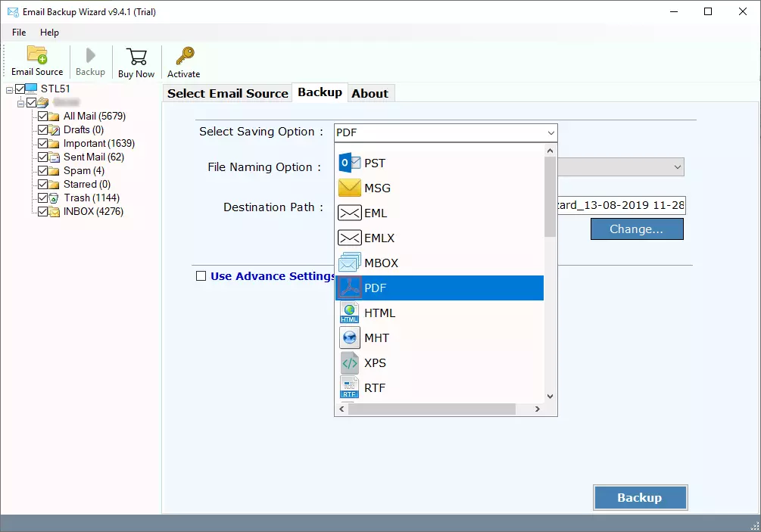Viewport: 761px width, 532px height.
Task: Uncheck the All Mail folder checkbox
Action: click(x=42, y=117)
